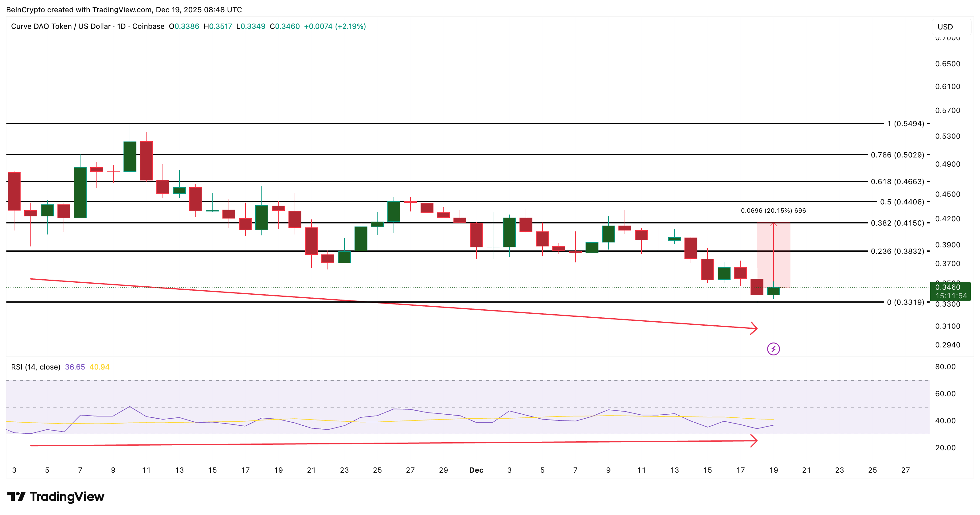The width and height of the screenshot is (980, 515).
Task: Open the USD currency selector at top right
Action: click(947, 27)
